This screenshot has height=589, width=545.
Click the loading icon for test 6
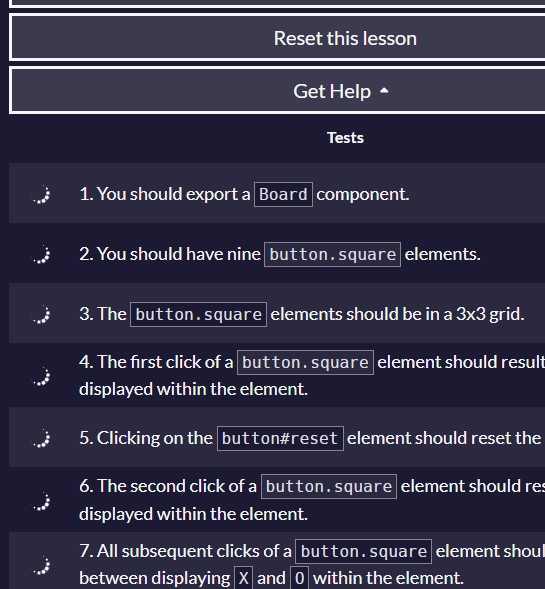click(42, 502)
